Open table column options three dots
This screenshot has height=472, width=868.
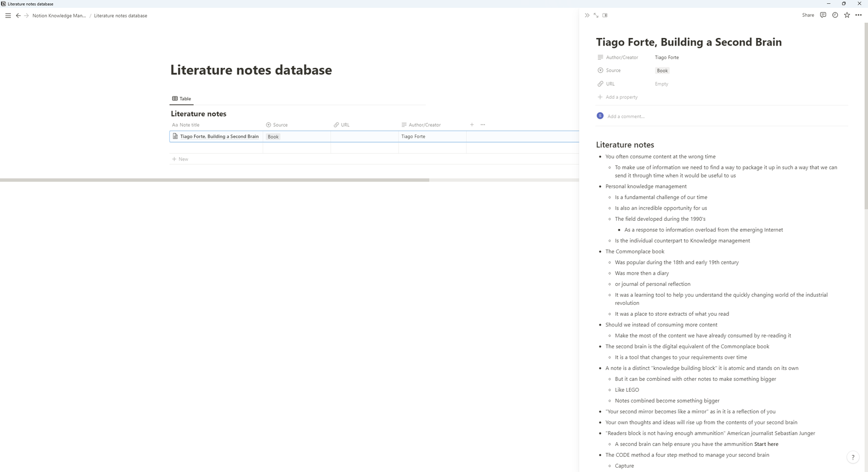coord(483,125)
